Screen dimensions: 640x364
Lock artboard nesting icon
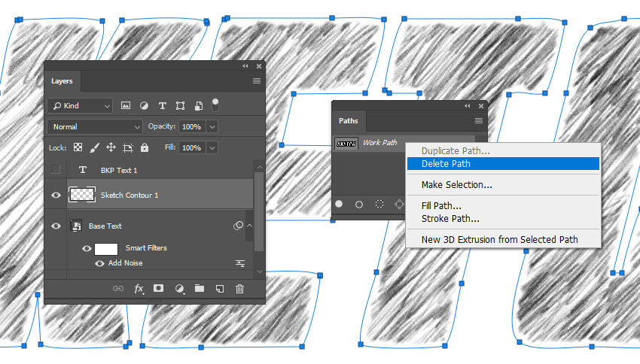[128, 147]
